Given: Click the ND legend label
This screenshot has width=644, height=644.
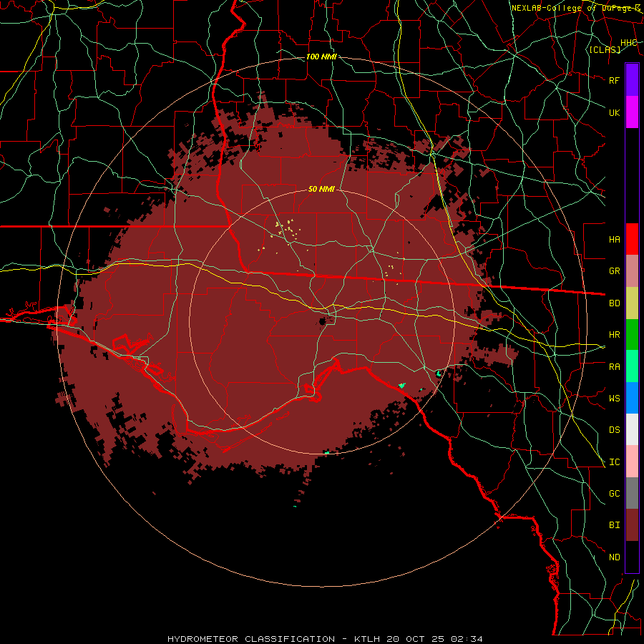Looking at the screenshot, I should [614, 557].
